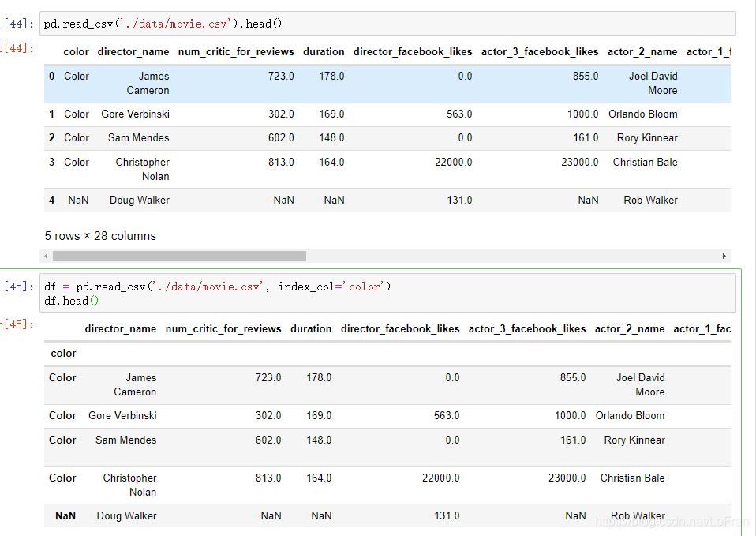Click 'director_name' header in output 45 table
The height and width of the screenshot is (536, 756).
[x=121, y=329]
